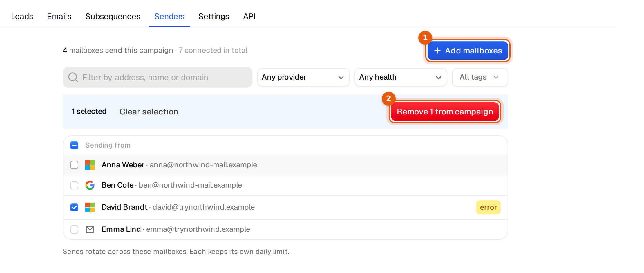Click the Add mailboxes button
The width and height of the screenshot is (644, 273).
pyautogui.click(x=468, y=51)
